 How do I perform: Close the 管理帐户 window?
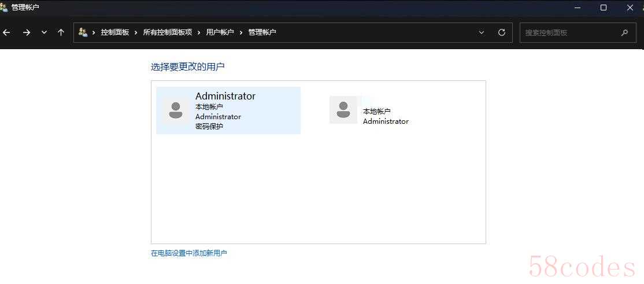coord(630,8)
